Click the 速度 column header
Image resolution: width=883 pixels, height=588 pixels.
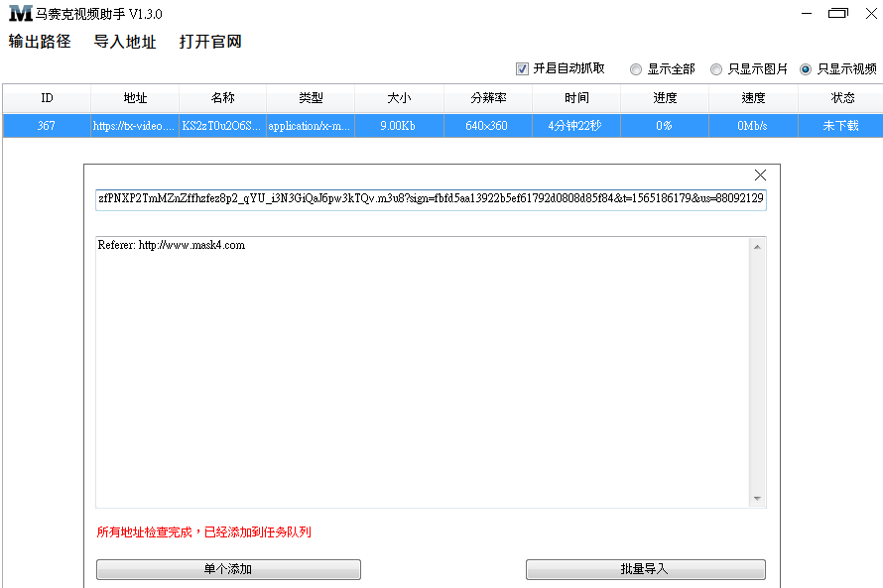pos(753,98)
